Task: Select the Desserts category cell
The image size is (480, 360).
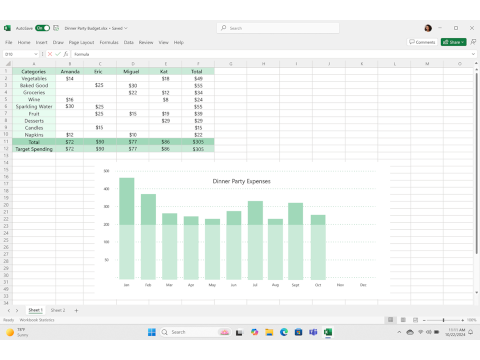Action: [x=34, y=121]
